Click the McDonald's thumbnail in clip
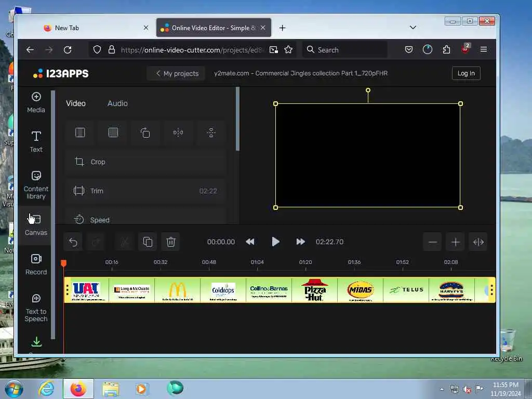 (178, 290)
